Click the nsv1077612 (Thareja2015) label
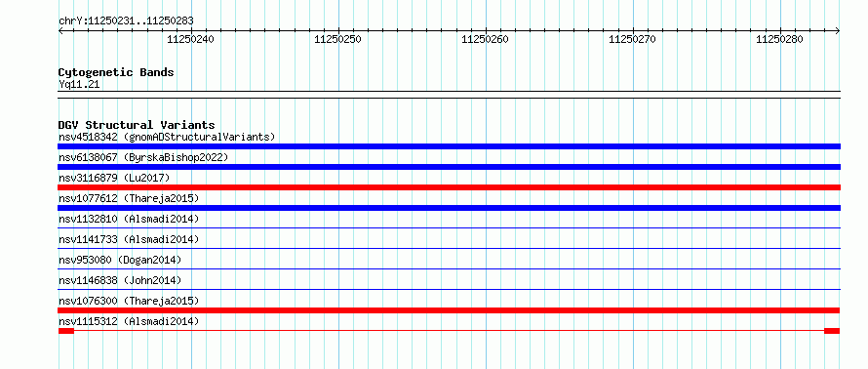The width and height of the screenshot is (868, 369). coord(129,198)
